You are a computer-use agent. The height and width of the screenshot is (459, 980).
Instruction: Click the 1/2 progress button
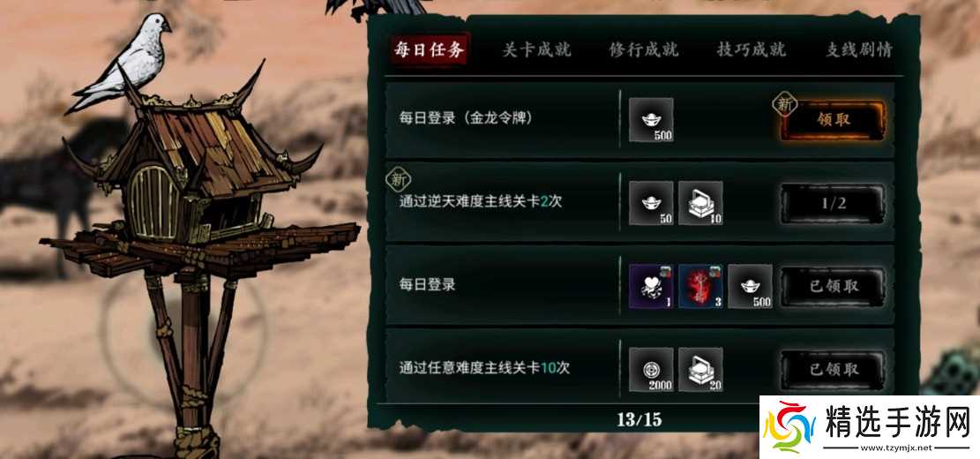(x=833, y=203)
